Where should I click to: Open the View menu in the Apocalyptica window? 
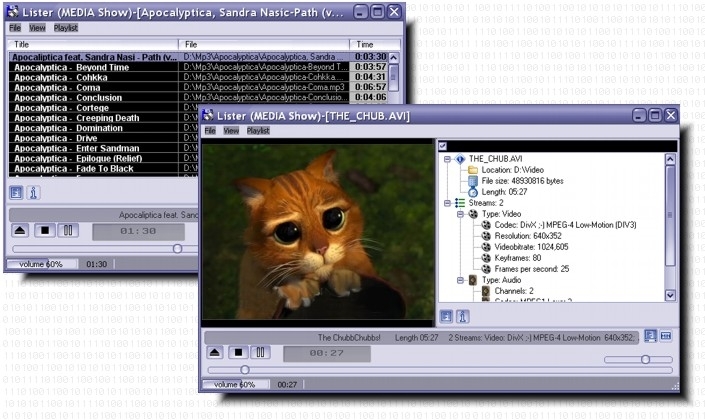click(x=37, y=28)
